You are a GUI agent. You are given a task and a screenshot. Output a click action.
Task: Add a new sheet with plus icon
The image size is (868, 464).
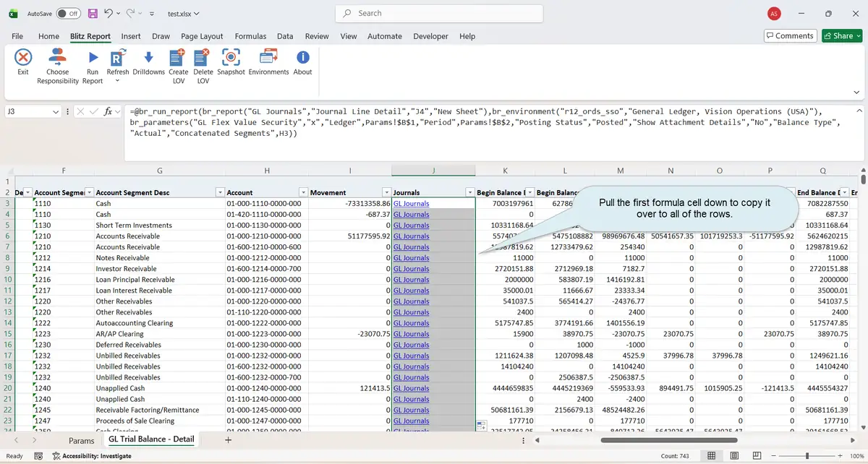click(x=228, y=439)
